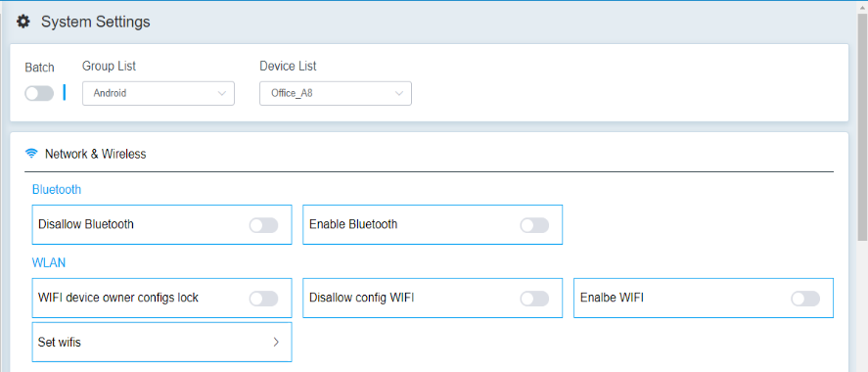Image resolution: width=868 pixels, height=372 pixels.
Task: Switch on the Enalbe WIFI toggle
Action: [x=805, y=299]
